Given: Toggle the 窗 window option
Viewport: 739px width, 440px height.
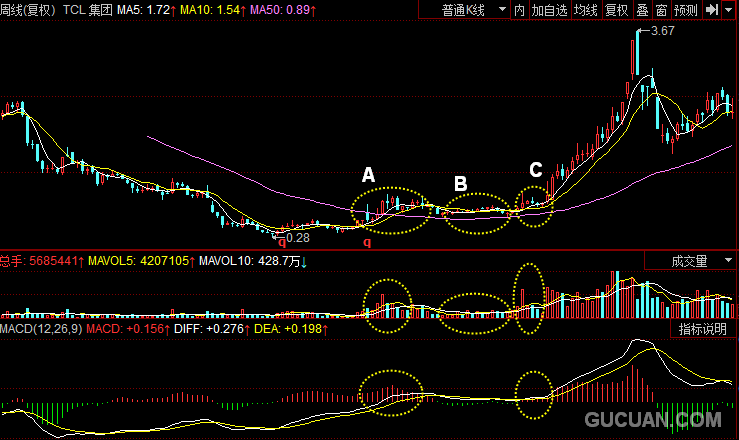Looking at the screenshot, I should 661,10.
